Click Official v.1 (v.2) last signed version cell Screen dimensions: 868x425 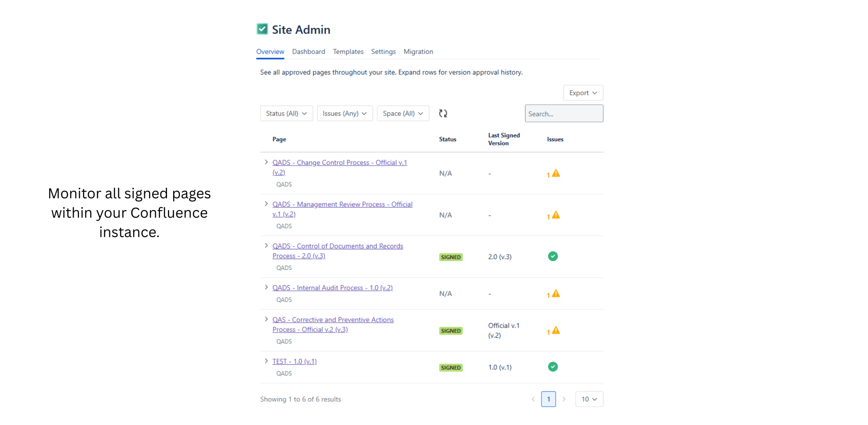[x=504, y=331]
